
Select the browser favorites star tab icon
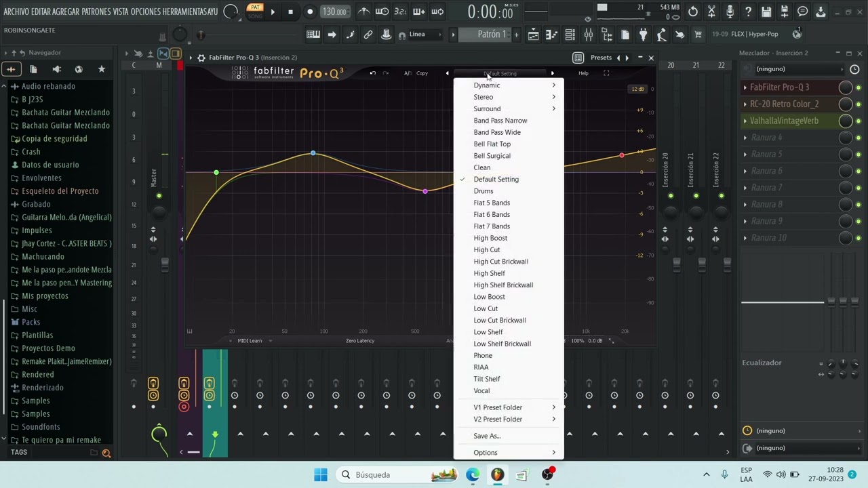[102, 69]
